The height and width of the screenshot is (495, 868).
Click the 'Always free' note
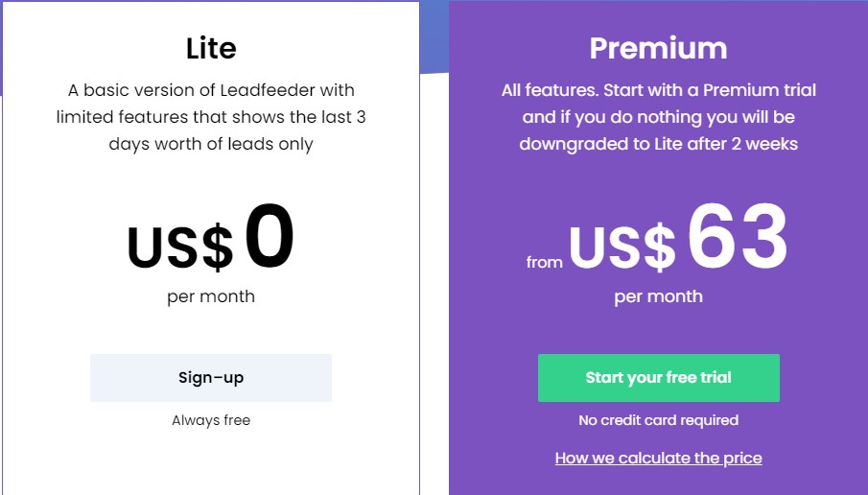click(211, 420)
